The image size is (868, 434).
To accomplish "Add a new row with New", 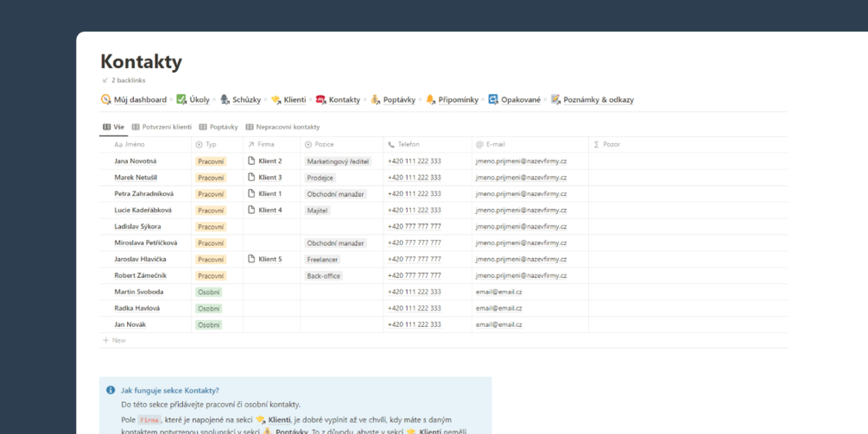I will coord(114,341).
